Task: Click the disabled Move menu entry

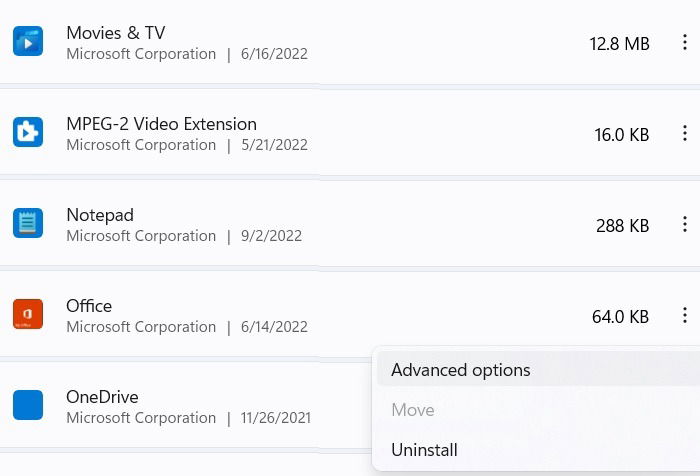Action: (413, 410)
